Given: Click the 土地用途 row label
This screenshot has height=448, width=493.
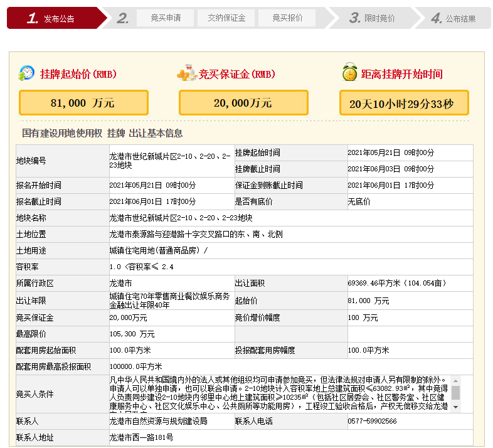Looking at the screenshot, I should coord(31,250).
